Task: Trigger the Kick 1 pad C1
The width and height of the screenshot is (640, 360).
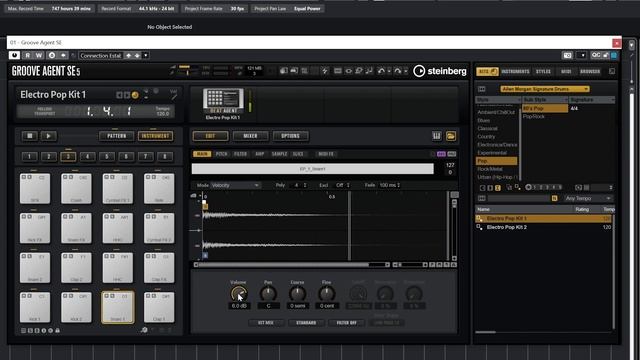Action: (35, 307)
